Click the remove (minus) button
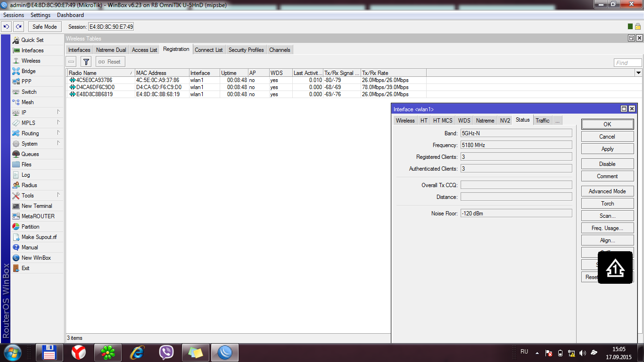Screen dimensions: 644x362 (x=71, y=62)
